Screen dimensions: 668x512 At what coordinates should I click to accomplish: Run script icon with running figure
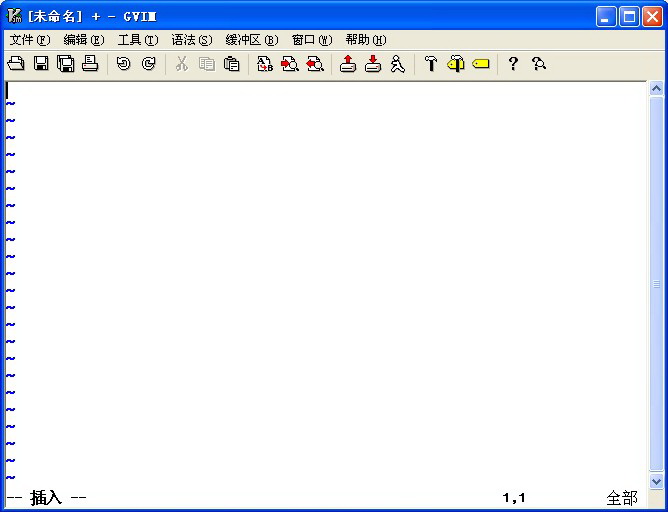[397, 64]
